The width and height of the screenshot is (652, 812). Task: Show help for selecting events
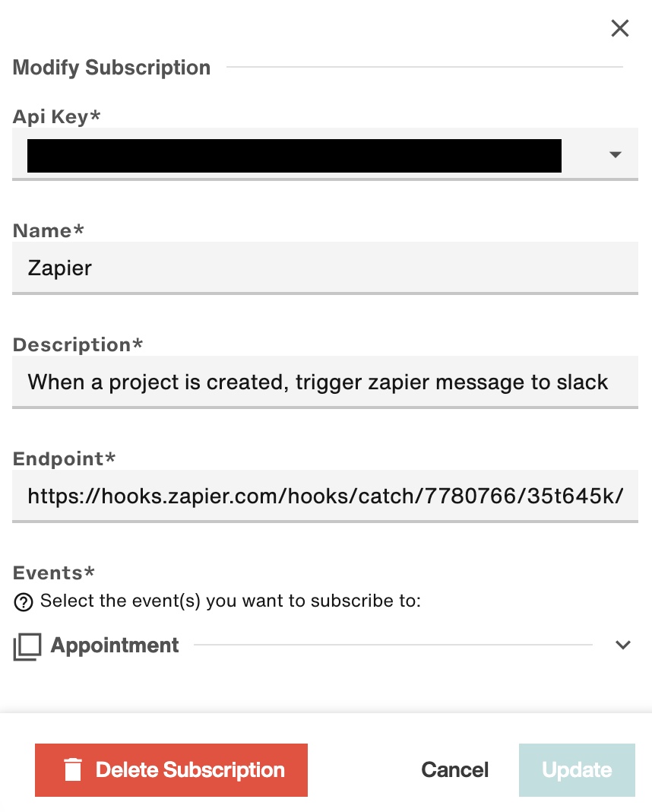click(x=24, y=601)
